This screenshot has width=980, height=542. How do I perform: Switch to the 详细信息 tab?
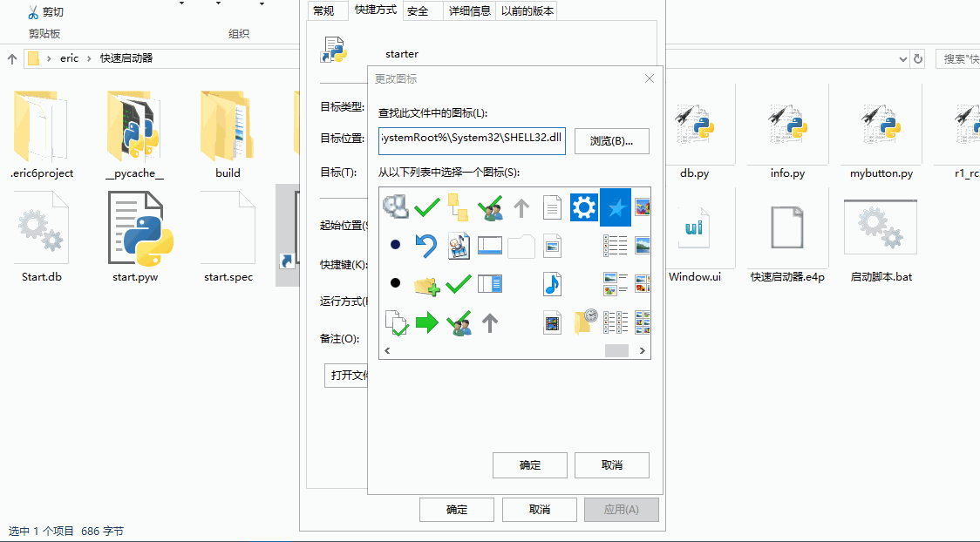coord(469,10)
